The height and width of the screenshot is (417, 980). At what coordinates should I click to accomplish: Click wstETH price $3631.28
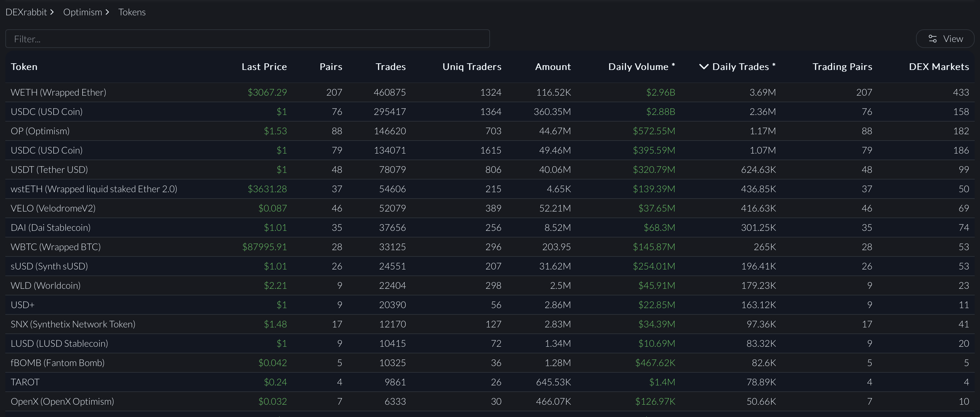coord(267,189)
